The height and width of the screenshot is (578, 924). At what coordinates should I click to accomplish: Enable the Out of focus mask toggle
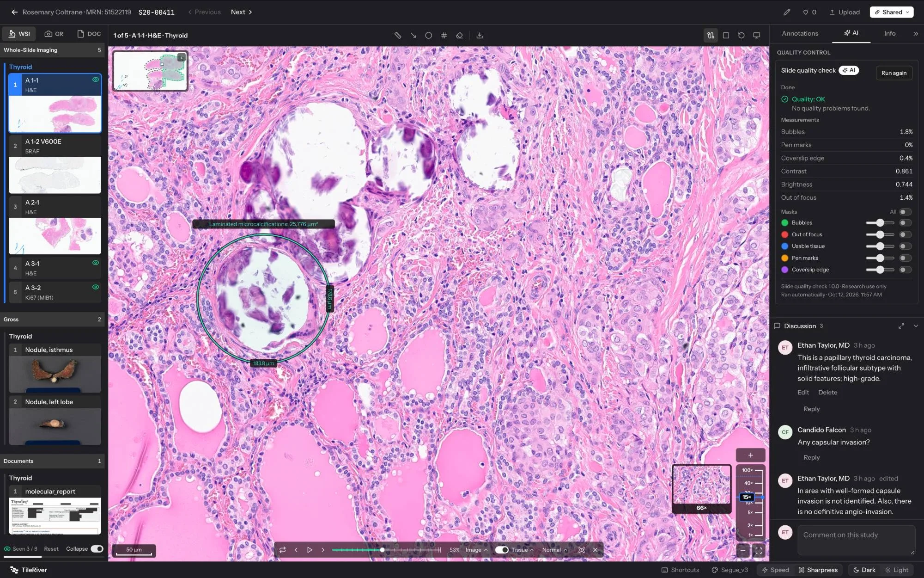[905, 234]
